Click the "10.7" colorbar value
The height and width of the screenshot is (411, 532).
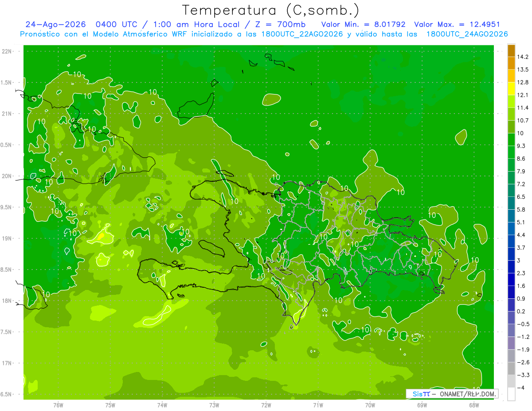coord(523,120)
